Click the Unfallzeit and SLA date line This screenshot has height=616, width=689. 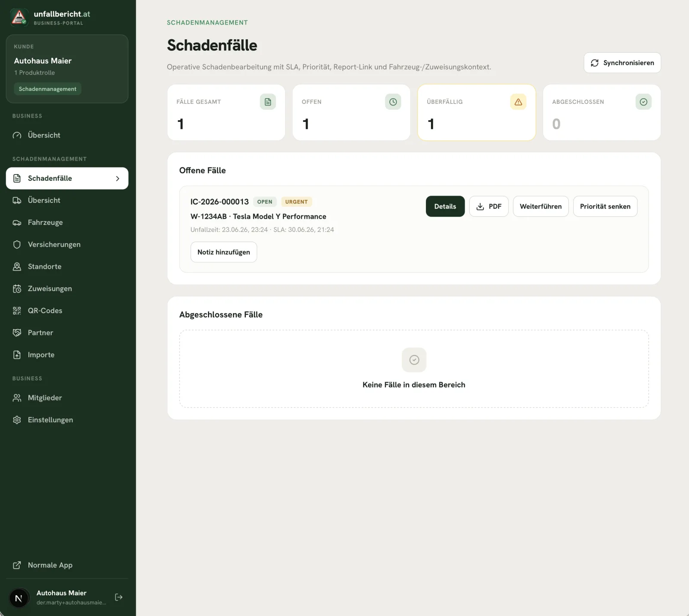click(x=262, y=230)
